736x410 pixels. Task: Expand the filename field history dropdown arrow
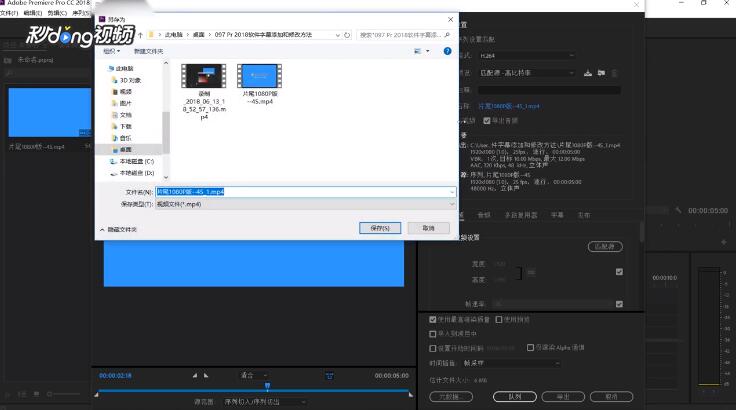pyautogui.click(x=452, y=192)
